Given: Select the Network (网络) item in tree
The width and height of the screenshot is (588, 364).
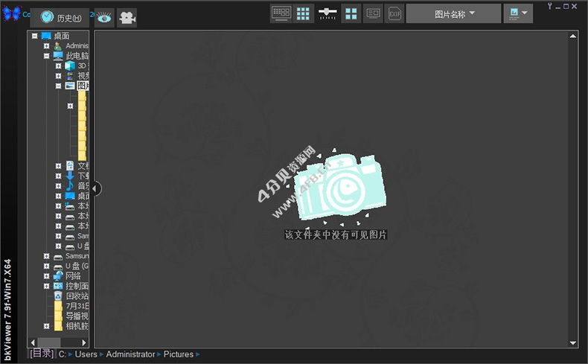Looking at the screenshot, I should [x=73, y=275].
